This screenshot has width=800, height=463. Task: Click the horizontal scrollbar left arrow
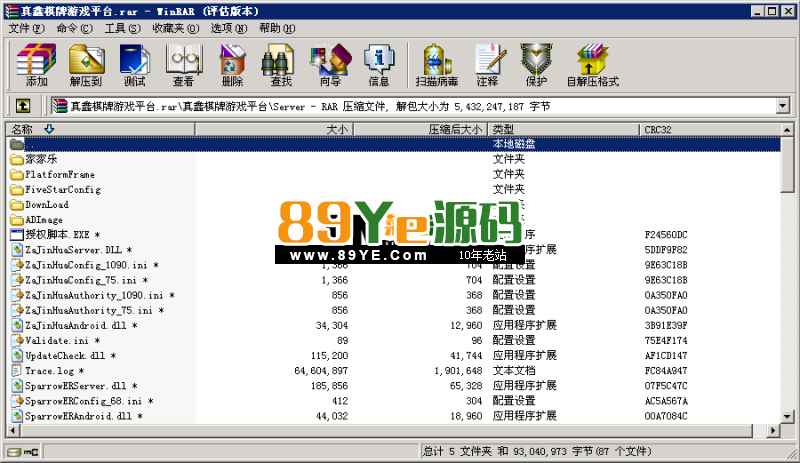pyautogui.click(x=13, y=431)
